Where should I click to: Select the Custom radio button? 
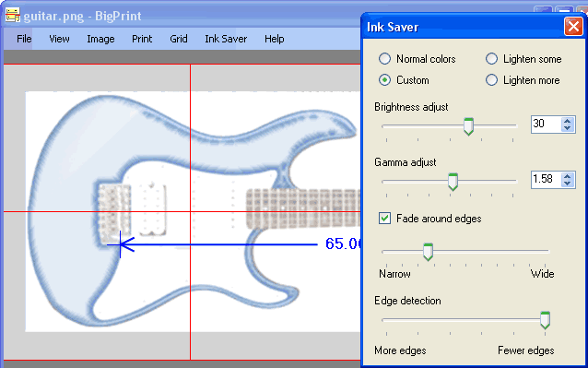384,80
